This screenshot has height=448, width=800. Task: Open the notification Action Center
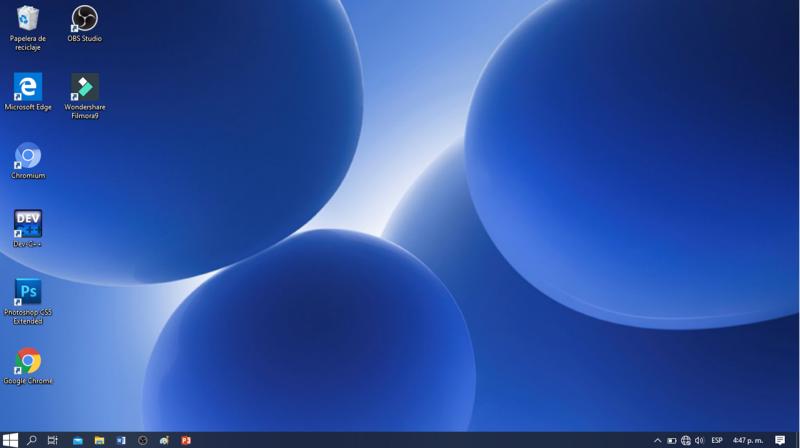pos(780,440)
